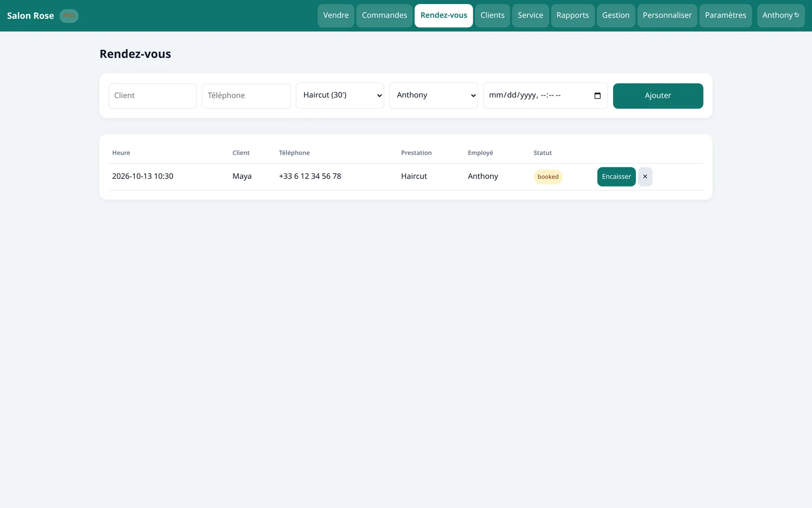
Task: Select the Rendez-vous tab
Action: pos(444,16)
